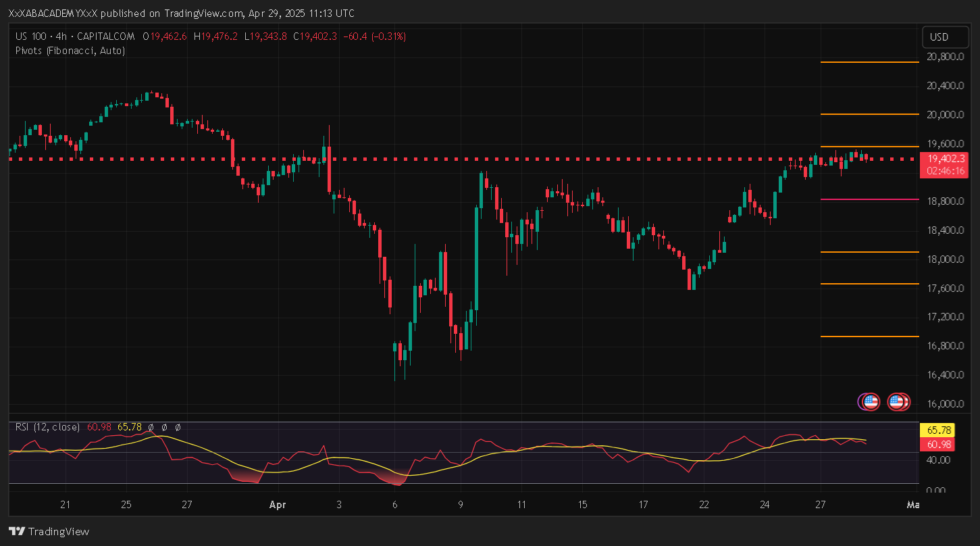The width and height of the screenshot is (980, 546).
Task: Click the 20,000.0 level on price scale
Action: pyautogui.click(x=945, y=115)
